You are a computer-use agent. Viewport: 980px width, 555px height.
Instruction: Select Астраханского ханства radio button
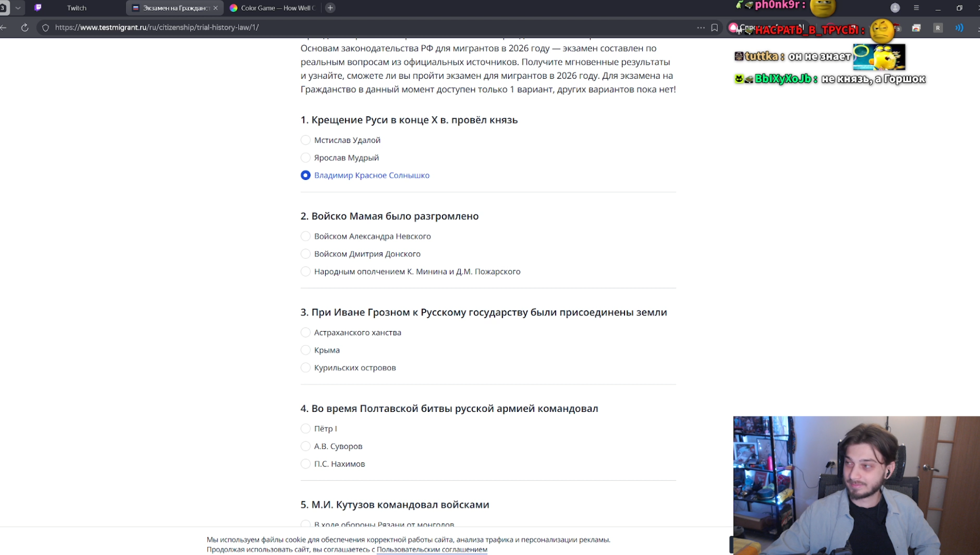(305, 333)
